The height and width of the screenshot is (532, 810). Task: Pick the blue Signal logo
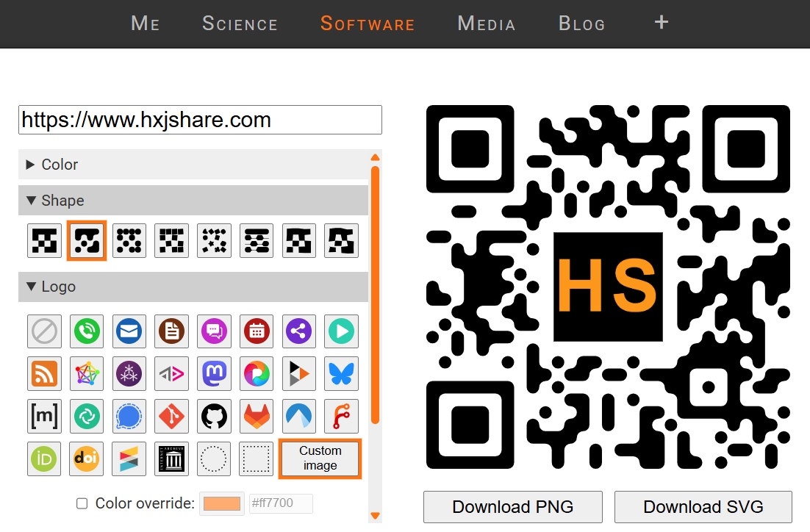(129, 416)
